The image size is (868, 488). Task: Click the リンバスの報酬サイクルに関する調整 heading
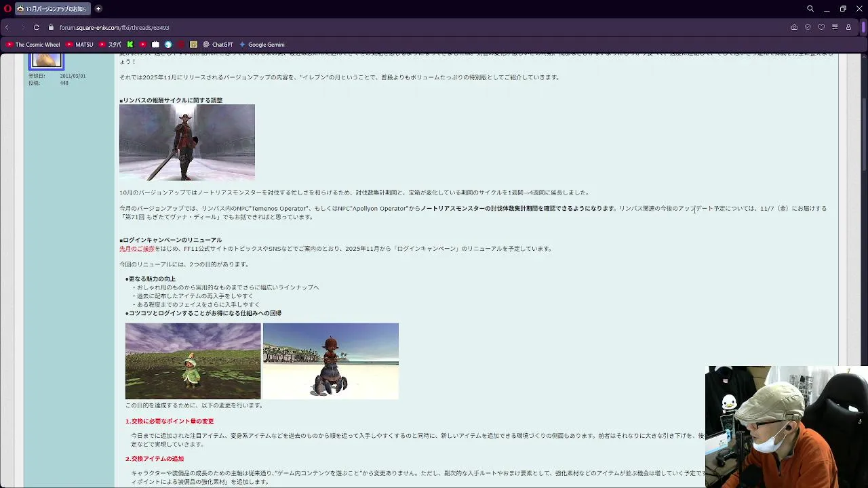(x=172, y=100)
